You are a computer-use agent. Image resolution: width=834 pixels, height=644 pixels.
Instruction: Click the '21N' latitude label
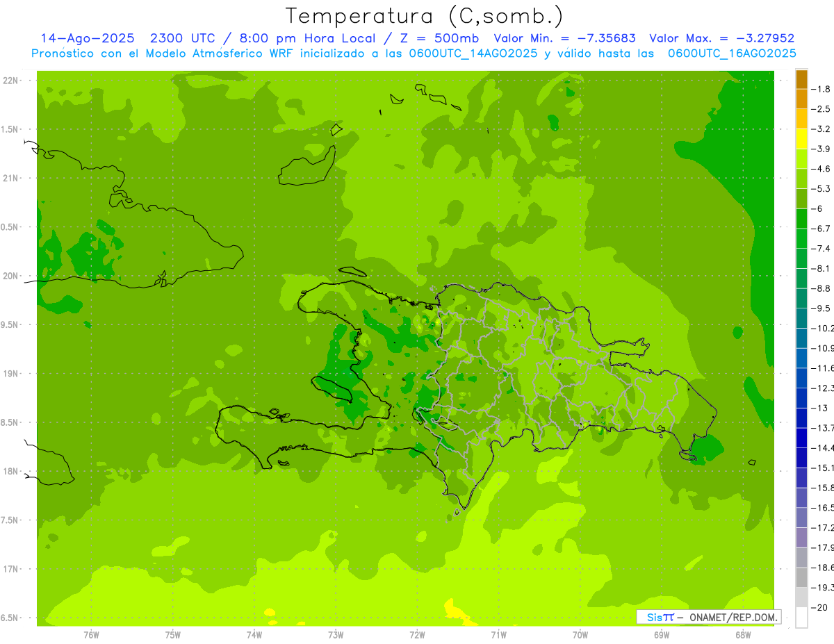pos(11,178)
